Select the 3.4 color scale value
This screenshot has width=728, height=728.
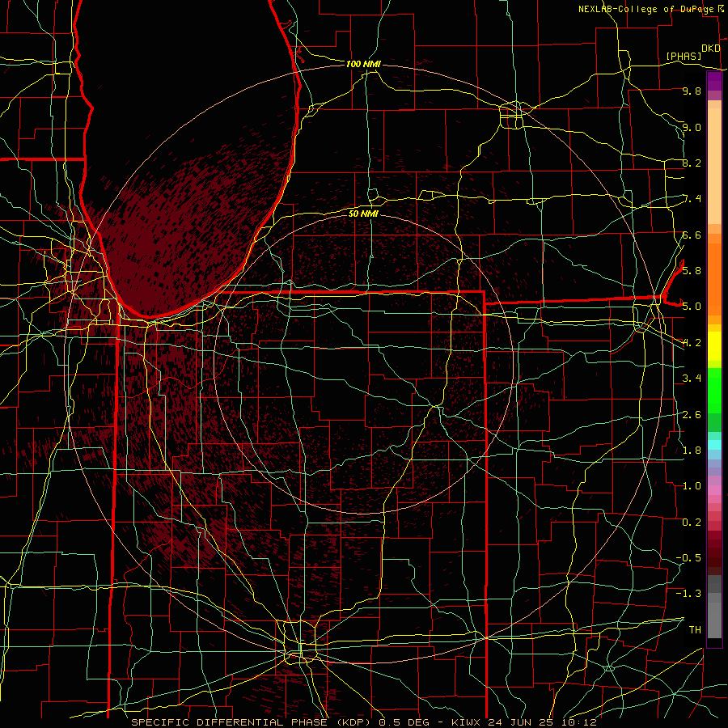pos(692,378)
